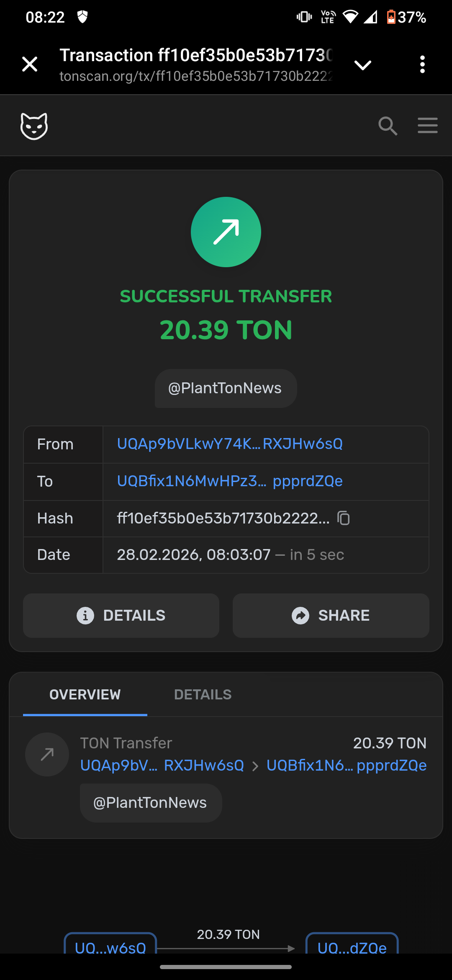Switch to the Details tab

coord(203,694)
